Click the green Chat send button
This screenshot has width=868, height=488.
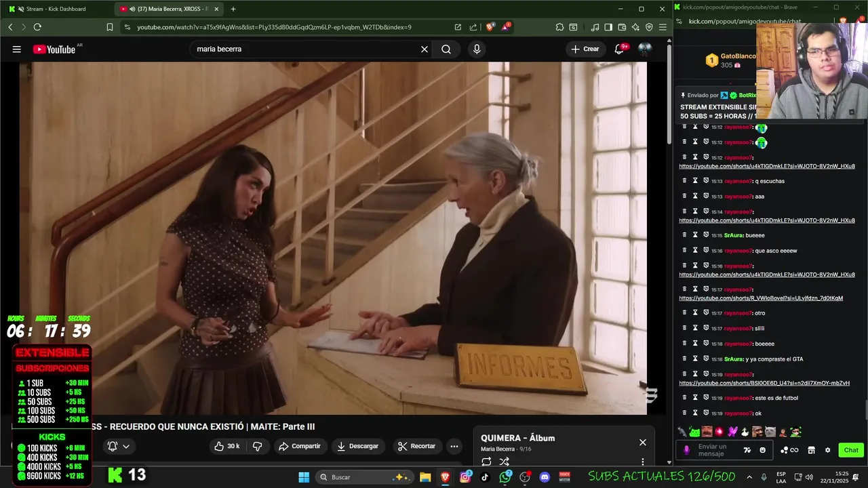[851, 450]
